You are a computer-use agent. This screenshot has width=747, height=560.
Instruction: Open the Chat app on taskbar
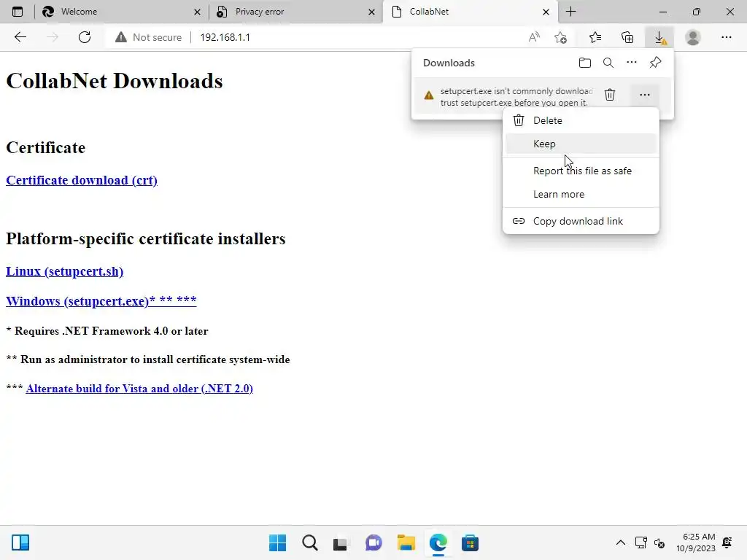(x=373, y=542)
